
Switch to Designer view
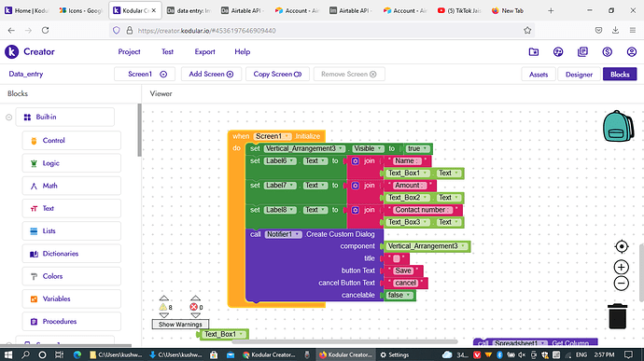pyautogui.click(x=579, y=75)
